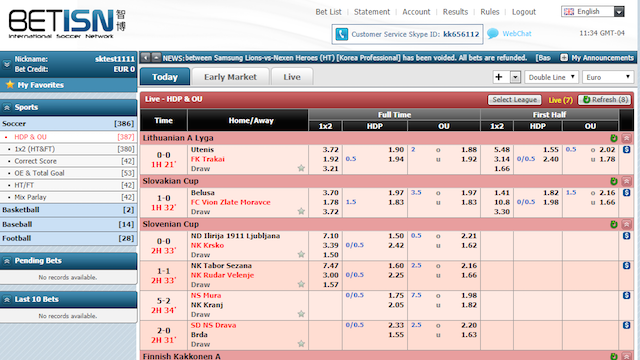This screenshot has height=360, width=640.
Task: Open more bets icon for NK Rudar Velenje row
Action: pos(627,265)
